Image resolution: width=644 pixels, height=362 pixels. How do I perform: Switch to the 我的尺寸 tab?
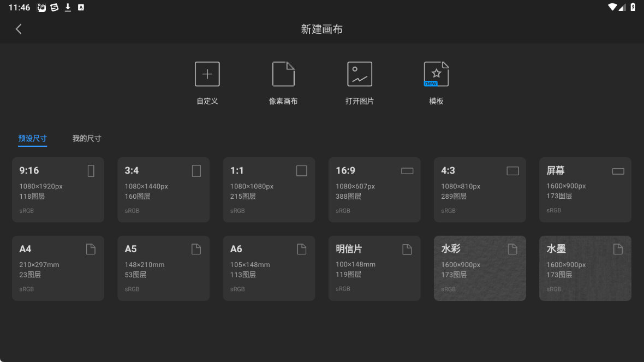86,138
